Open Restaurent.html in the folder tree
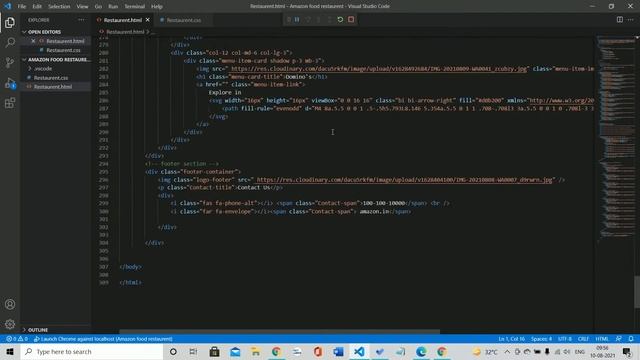The image size is (640, 360). click(x=53, y=87)
